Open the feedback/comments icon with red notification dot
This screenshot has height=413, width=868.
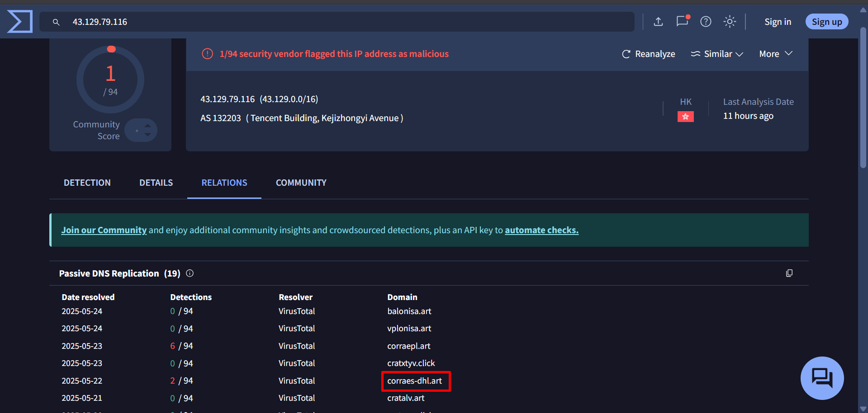click(x=682, y=22)
